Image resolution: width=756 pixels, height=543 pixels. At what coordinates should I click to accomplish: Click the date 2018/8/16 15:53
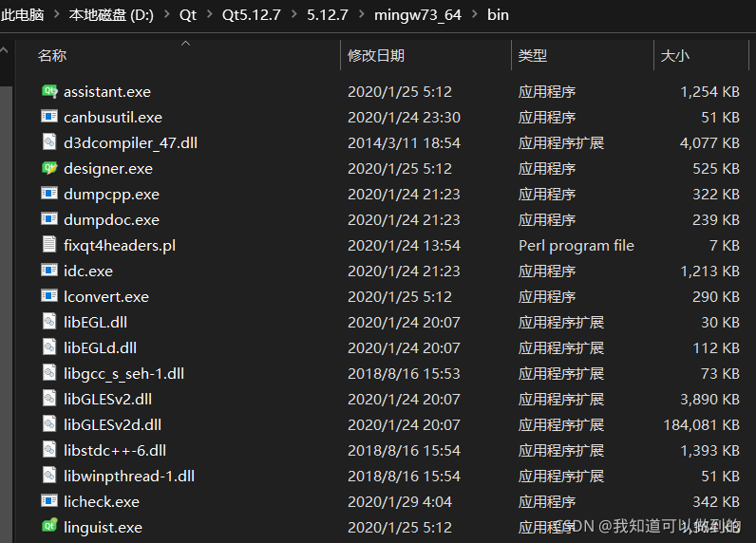[404, 373]
